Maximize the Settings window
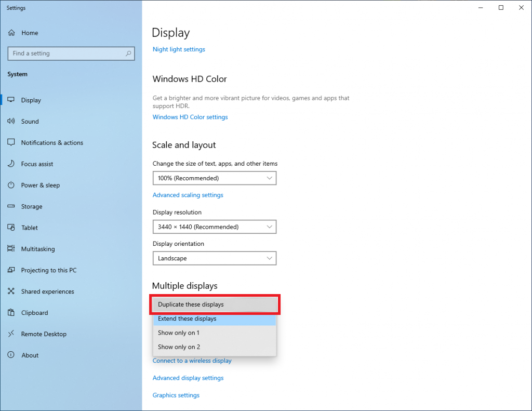532x411 pixels. 501,8
